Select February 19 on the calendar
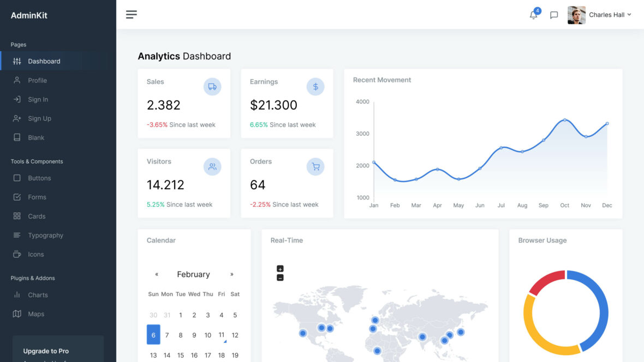The width and height of the screenshot is (644, 362). [x=235, y=354]
